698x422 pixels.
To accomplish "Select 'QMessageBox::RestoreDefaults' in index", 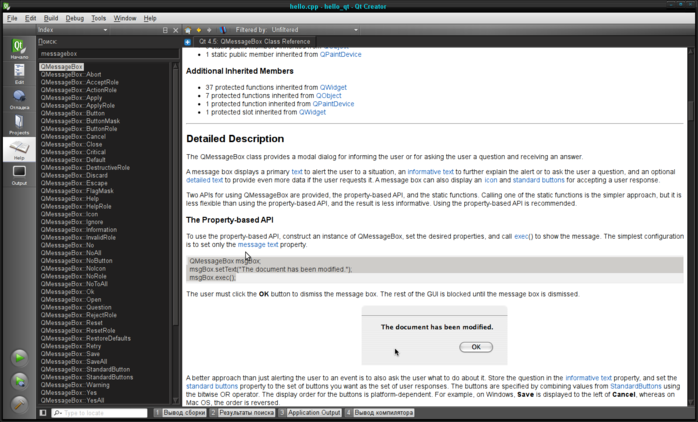I will coord(85,338).
